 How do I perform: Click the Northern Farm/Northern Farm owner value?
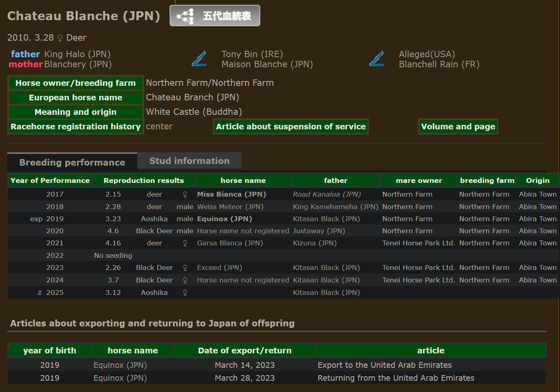coord(209,83)
